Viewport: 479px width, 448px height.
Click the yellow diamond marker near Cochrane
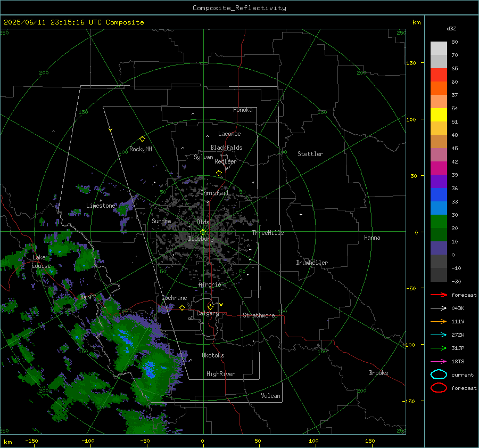[182, 308]
